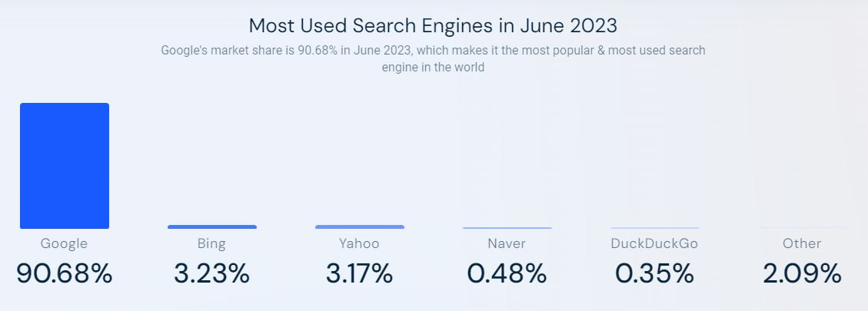This screenshot has height=311, width=868.
Task: Click the tall blue Google bar
Action: point(65,166)
